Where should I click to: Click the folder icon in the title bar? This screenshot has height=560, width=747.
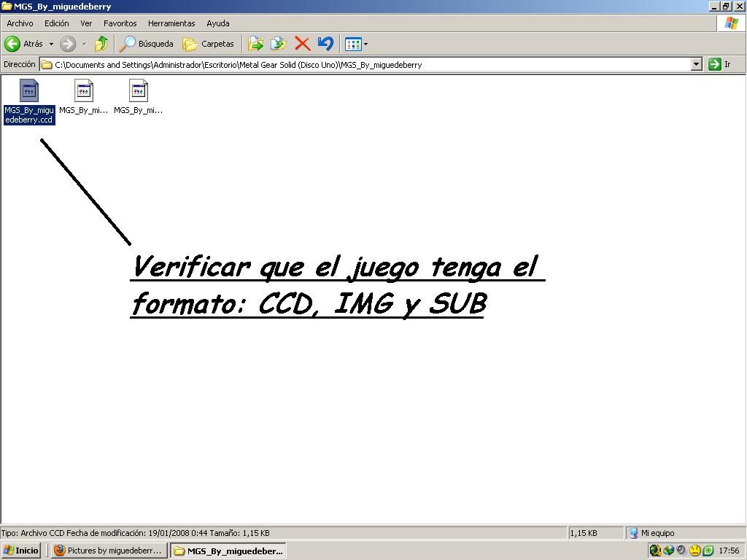point(7,6)
